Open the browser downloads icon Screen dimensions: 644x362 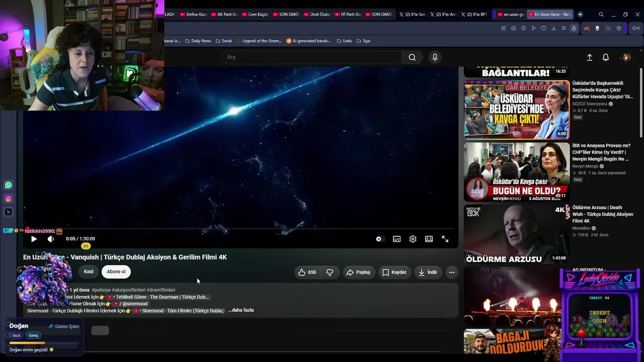click(x=553, y=28)
